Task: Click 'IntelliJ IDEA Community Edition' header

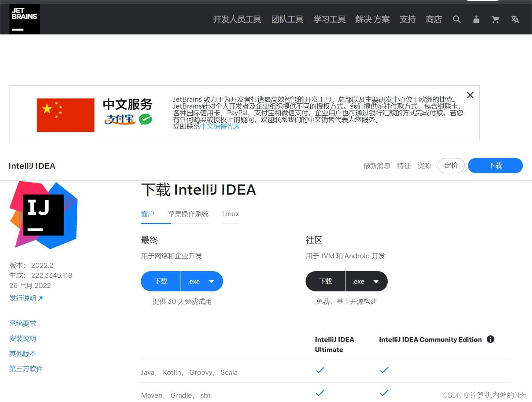Action: 430,339
